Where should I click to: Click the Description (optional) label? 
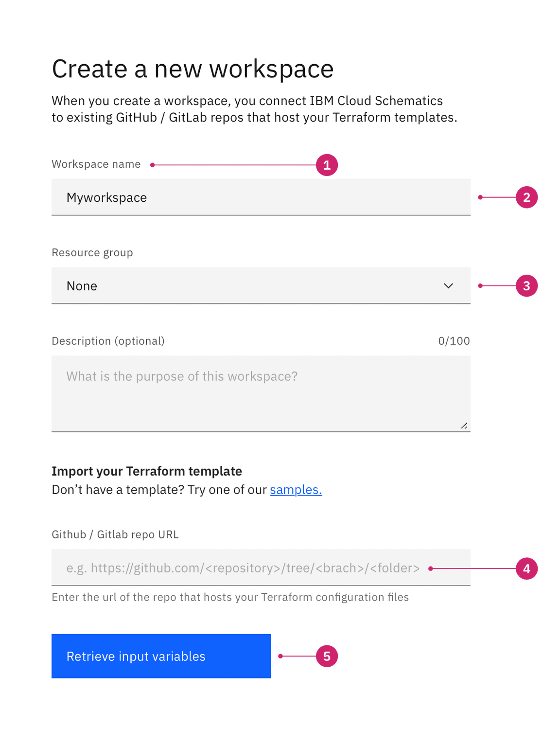[x=108, y=341]
